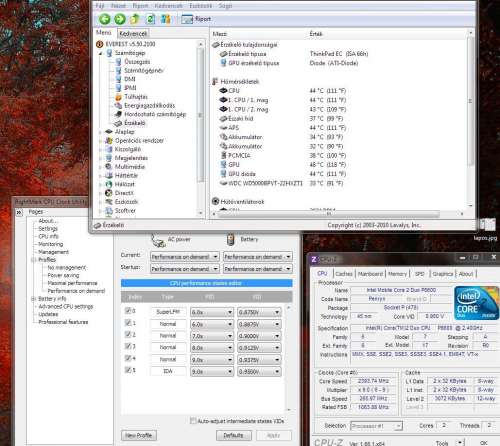The image size is (500, 446).
Task: Click the users icon in EVEREST toolbar
Action: click(166, 19)
